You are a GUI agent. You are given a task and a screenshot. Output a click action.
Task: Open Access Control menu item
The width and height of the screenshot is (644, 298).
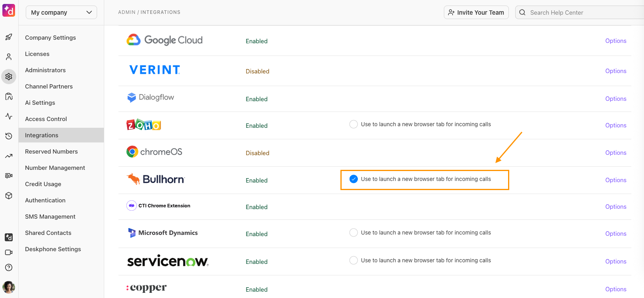(61, 119)
